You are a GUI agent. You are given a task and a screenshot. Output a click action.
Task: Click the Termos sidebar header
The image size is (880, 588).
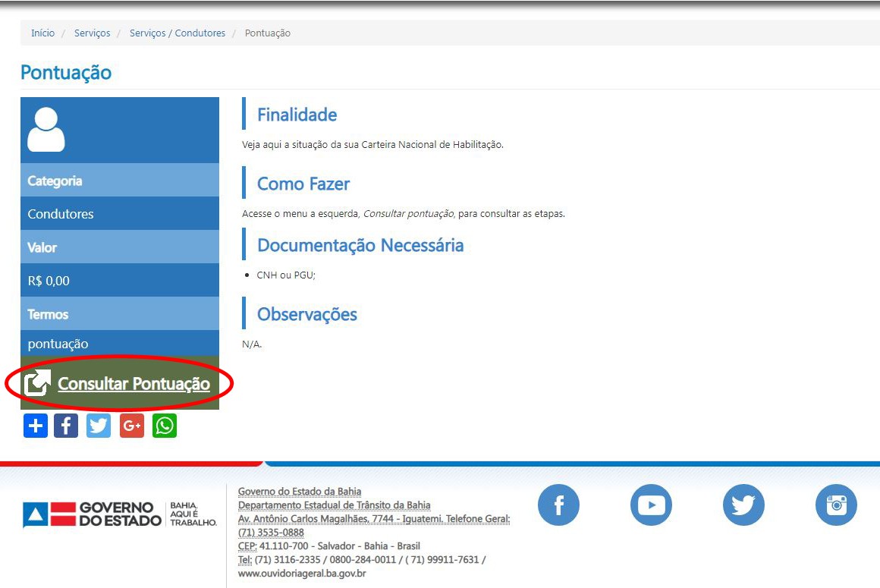pos(120,313)
